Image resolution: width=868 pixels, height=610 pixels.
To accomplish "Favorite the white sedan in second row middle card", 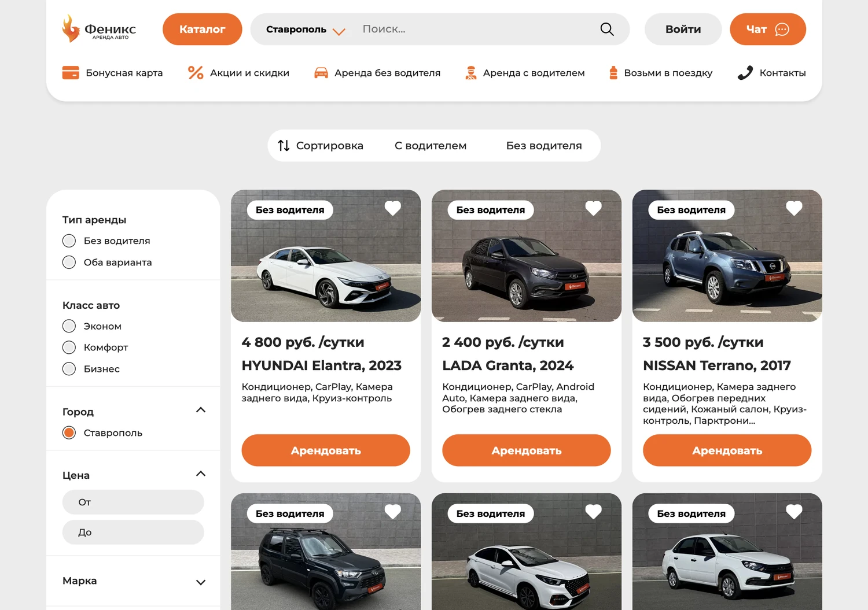I will [594, 512].
